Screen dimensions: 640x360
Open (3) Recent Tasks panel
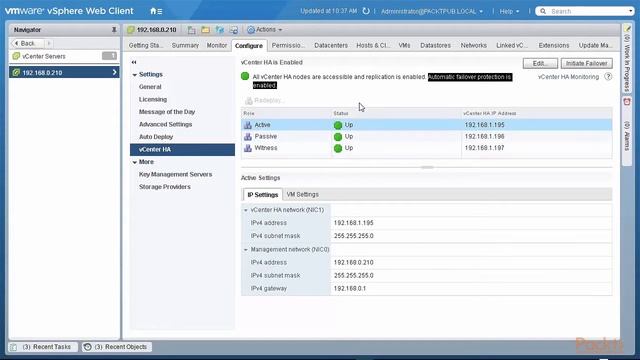pyautogui.click(x=42, y=347)
